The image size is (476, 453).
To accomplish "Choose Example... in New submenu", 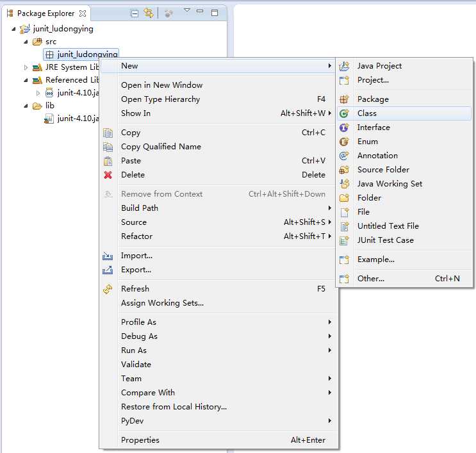I will [404, 259].
